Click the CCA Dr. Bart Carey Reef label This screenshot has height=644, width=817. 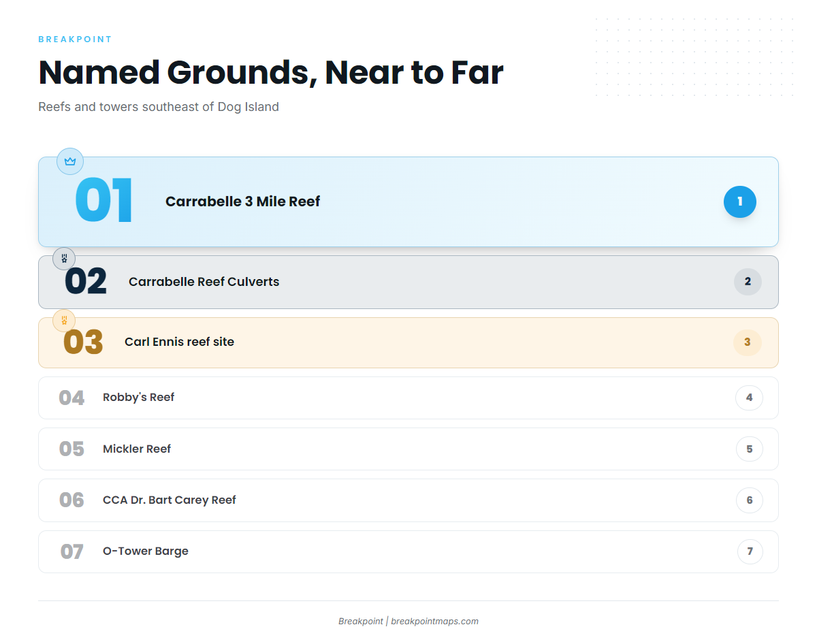click(169, 500)
